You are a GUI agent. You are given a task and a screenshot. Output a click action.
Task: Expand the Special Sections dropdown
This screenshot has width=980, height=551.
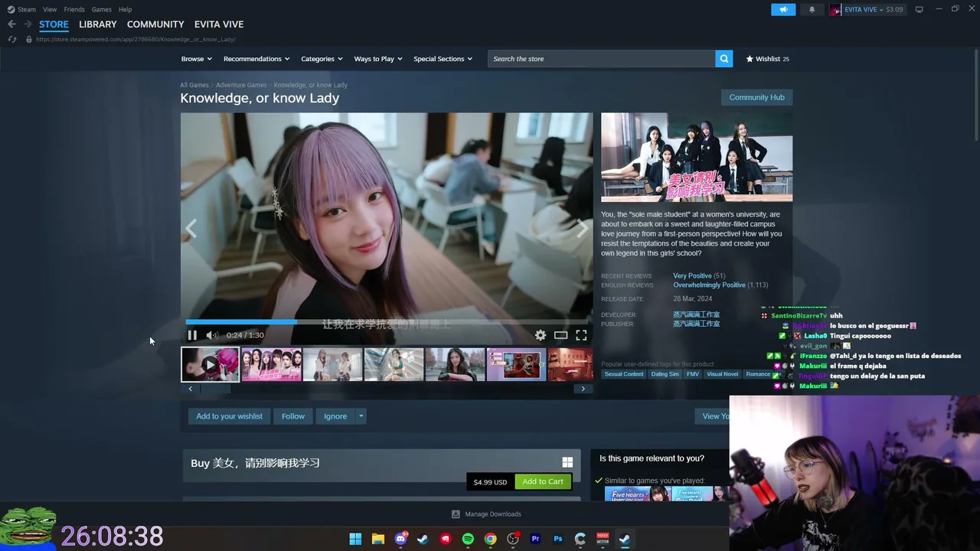click(443, 59)
